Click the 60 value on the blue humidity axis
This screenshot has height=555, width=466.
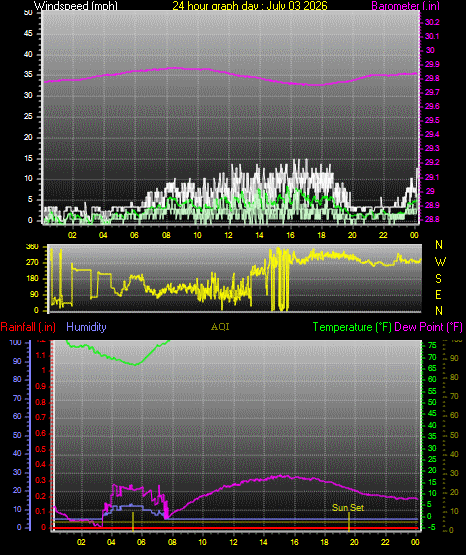pos(17,417)
